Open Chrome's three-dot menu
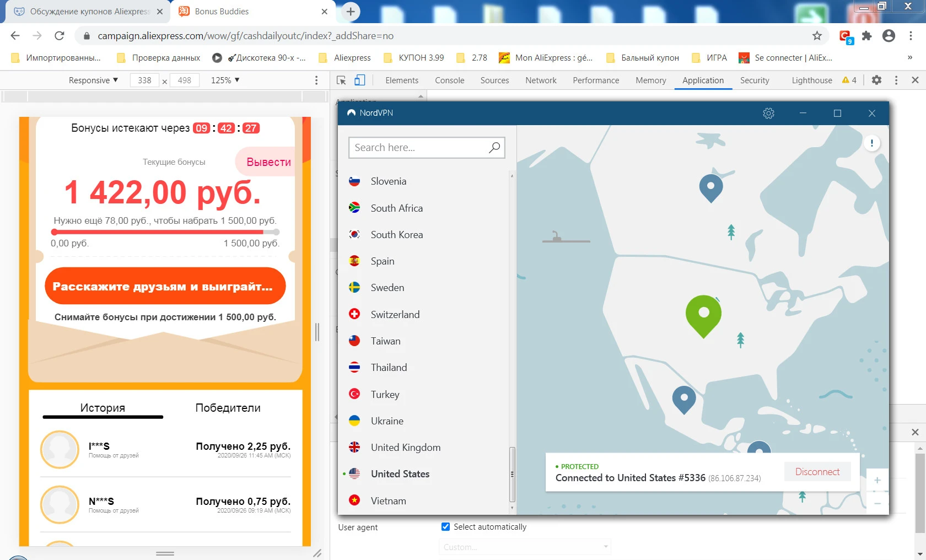 [911, 36]
